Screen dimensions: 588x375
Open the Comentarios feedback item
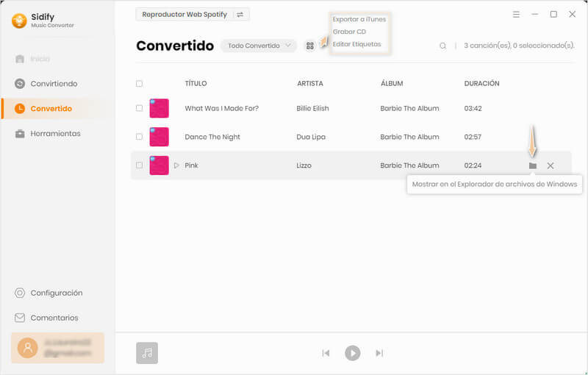pos(46,318)
